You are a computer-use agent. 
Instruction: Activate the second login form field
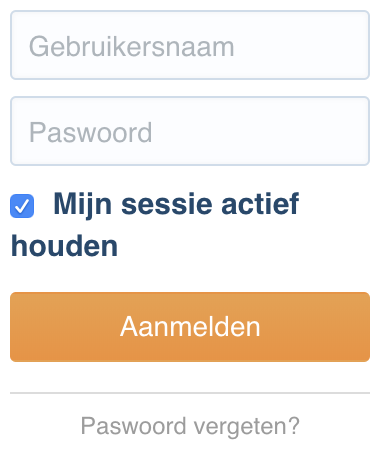tap(190, 131)
